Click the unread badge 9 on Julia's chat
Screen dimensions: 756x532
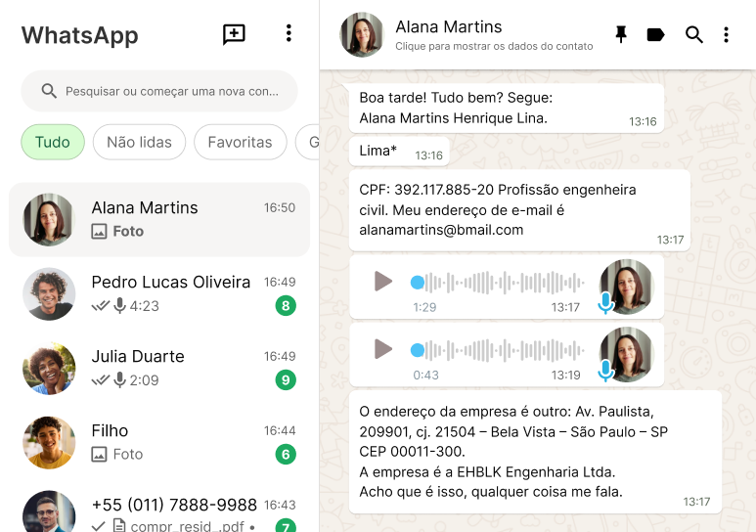286,380
